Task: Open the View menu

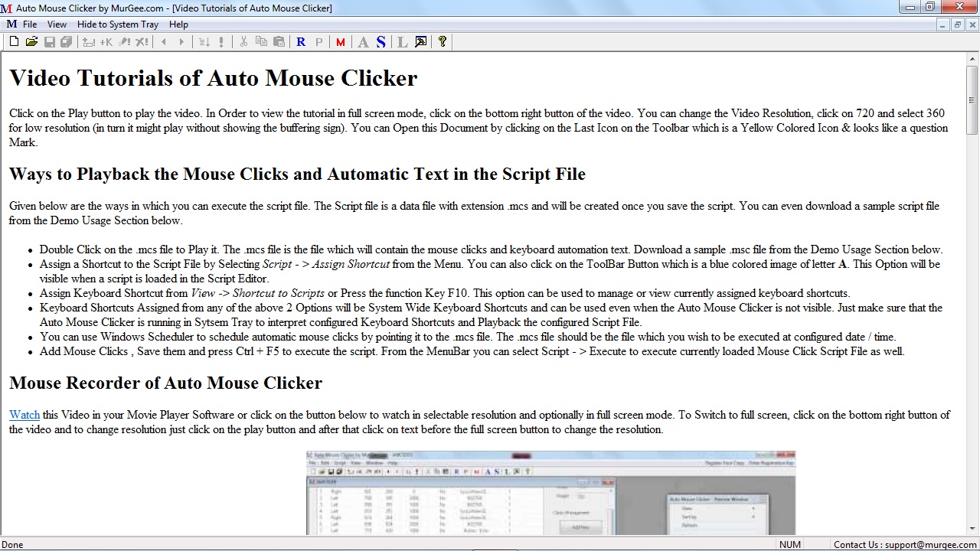Action: pyautogui.click(x=57, y=24)
